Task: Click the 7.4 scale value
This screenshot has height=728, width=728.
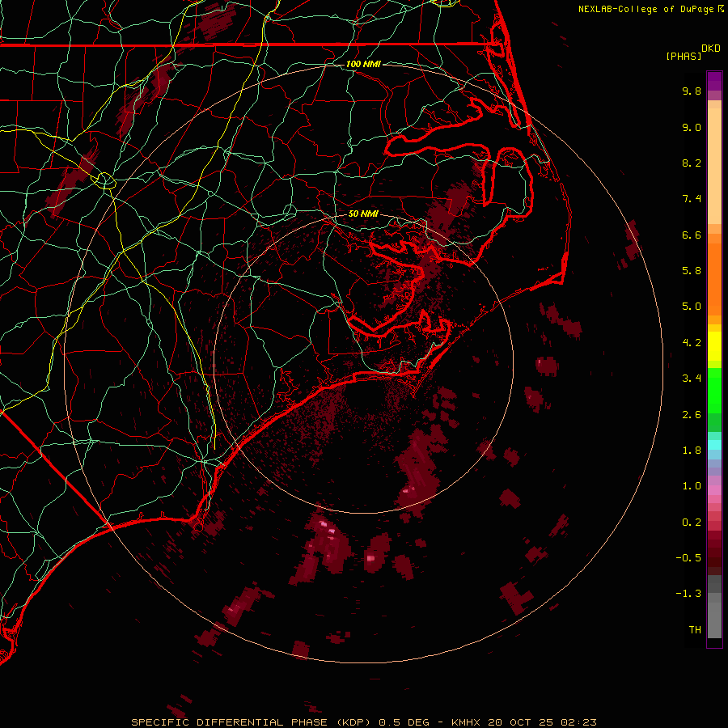Action: coord(692,199)
